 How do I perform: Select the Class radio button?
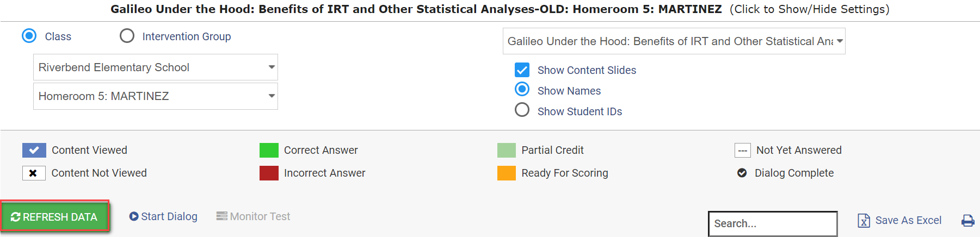coord(29,36)
